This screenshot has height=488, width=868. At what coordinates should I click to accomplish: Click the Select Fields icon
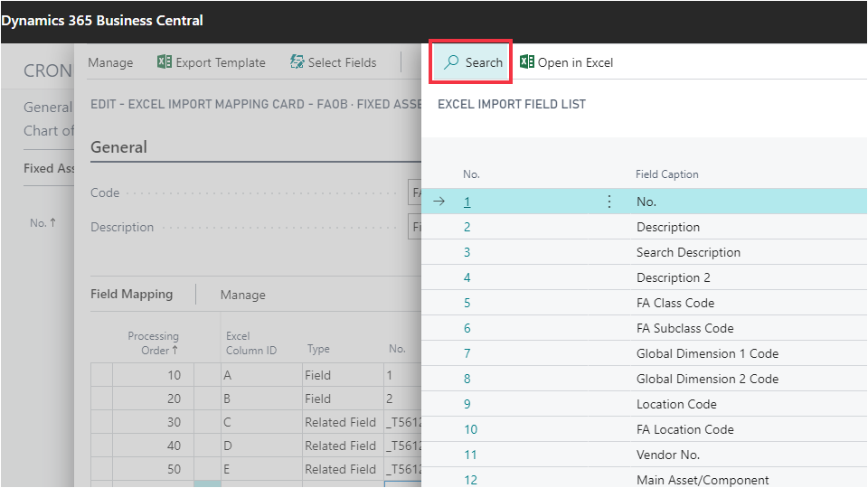click(x=297, y=62)
